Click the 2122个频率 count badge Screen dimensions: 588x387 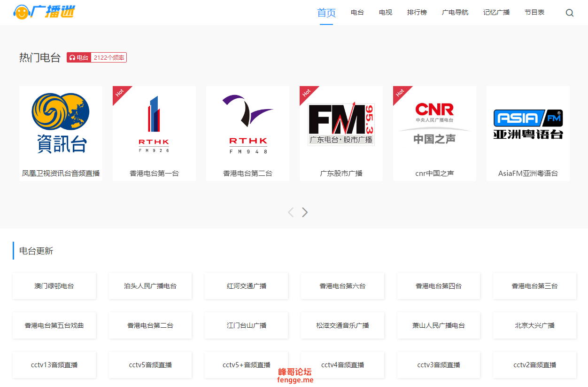[109, 57]
